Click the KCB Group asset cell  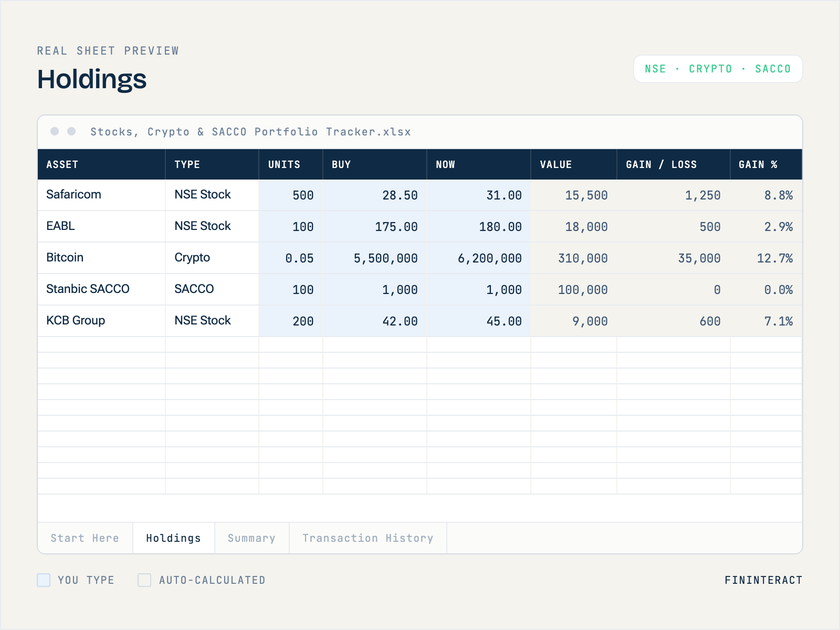101,321
